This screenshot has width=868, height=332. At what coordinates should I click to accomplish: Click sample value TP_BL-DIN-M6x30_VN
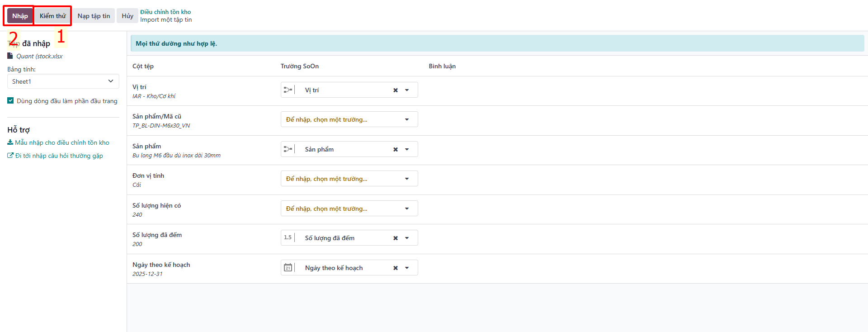[x=161, y=126]
